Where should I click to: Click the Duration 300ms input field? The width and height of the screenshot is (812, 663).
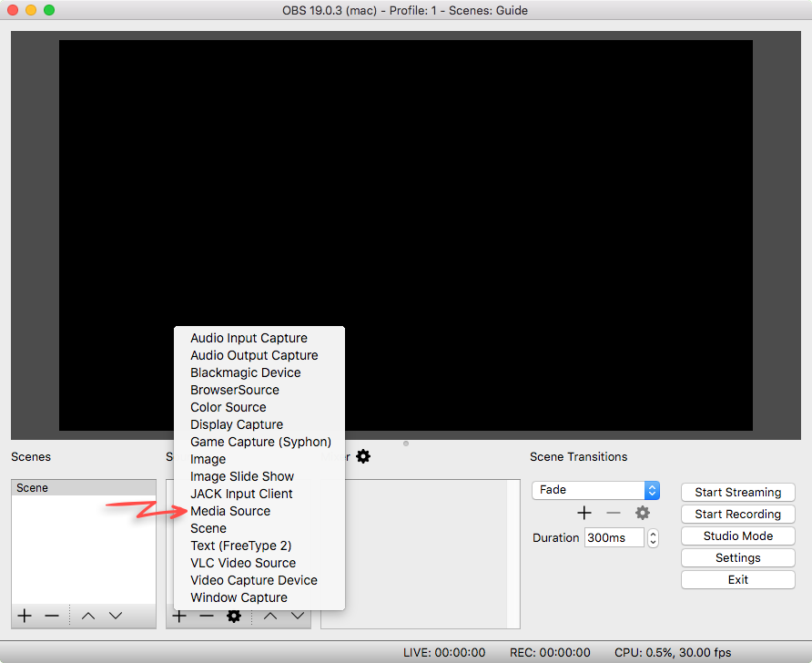click(614, 537)
